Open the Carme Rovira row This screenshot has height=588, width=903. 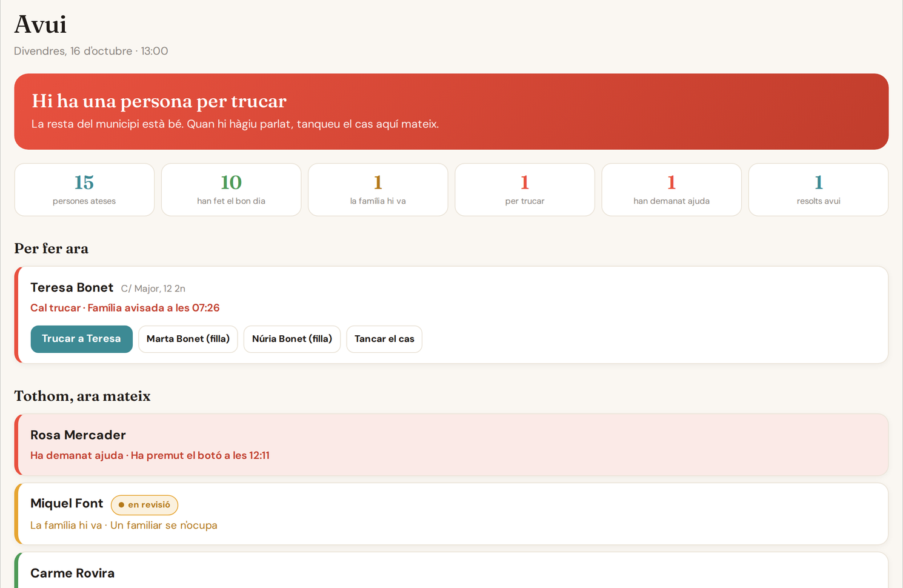[451, 570]
